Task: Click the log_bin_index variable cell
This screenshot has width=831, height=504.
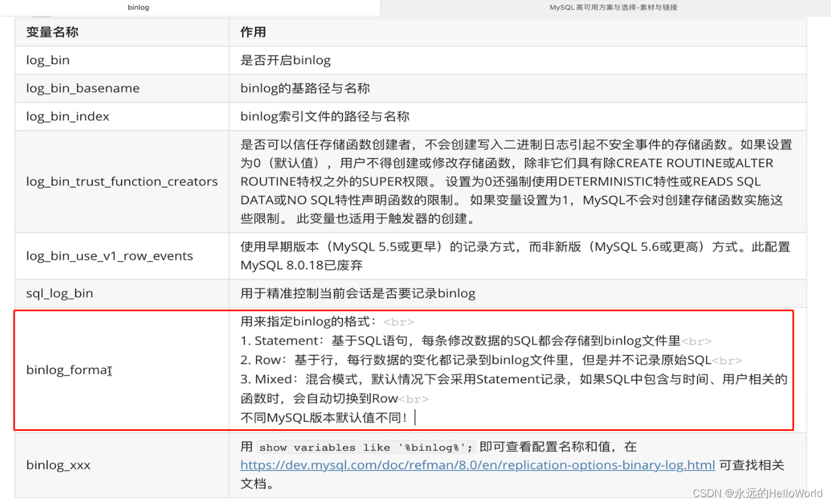Action: (x=122, y=117)
